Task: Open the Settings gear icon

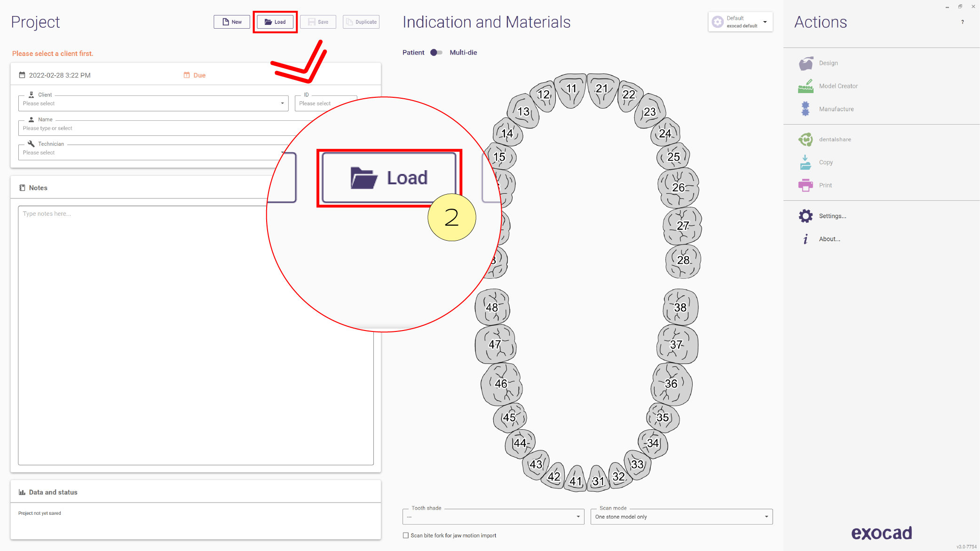Action: (806, 216)
